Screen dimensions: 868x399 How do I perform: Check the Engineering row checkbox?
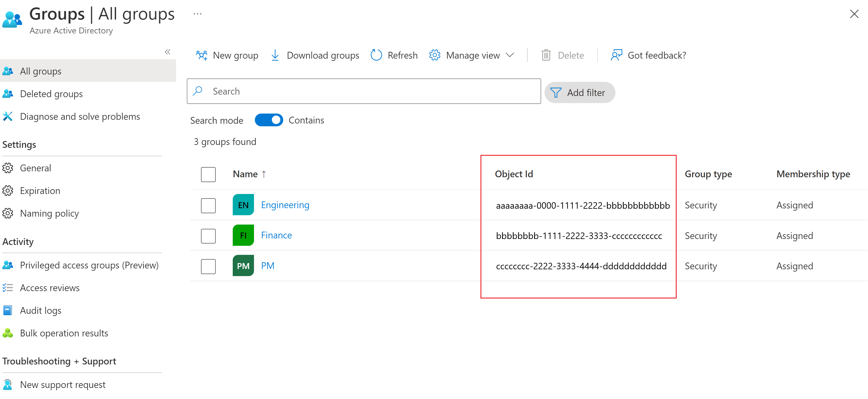(208, 205)
